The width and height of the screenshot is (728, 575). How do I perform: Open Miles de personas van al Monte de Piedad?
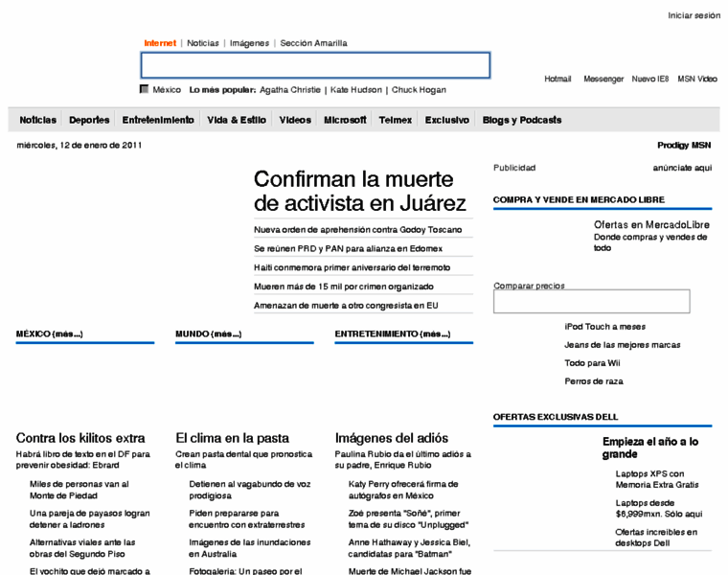pos(79,490)
